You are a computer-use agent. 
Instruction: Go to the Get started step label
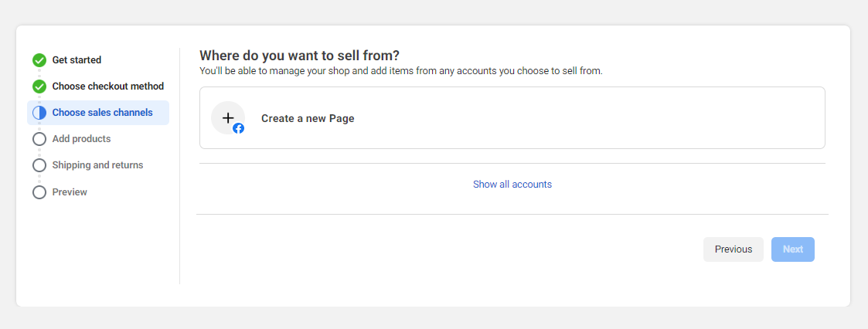click(x=77, y=60)
